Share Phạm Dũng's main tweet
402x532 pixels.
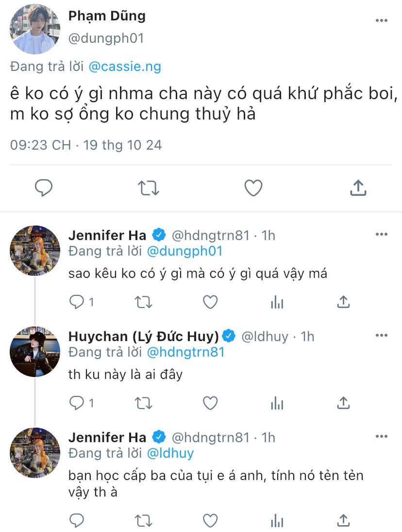358,188
